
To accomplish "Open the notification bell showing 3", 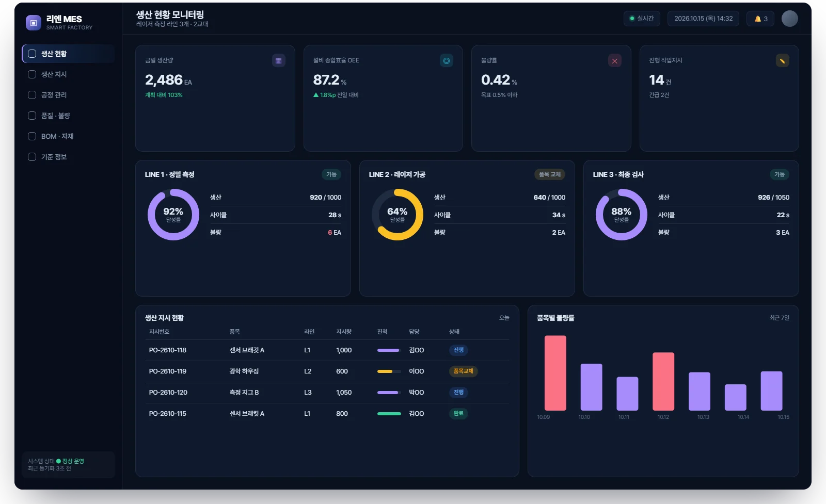I will (x=760, y=19).
